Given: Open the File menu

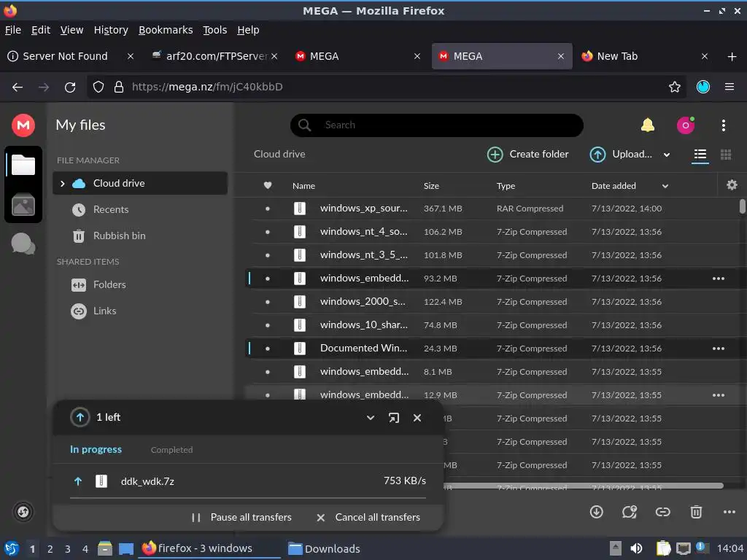Looking at the screenshot, I should pos(13,30).
